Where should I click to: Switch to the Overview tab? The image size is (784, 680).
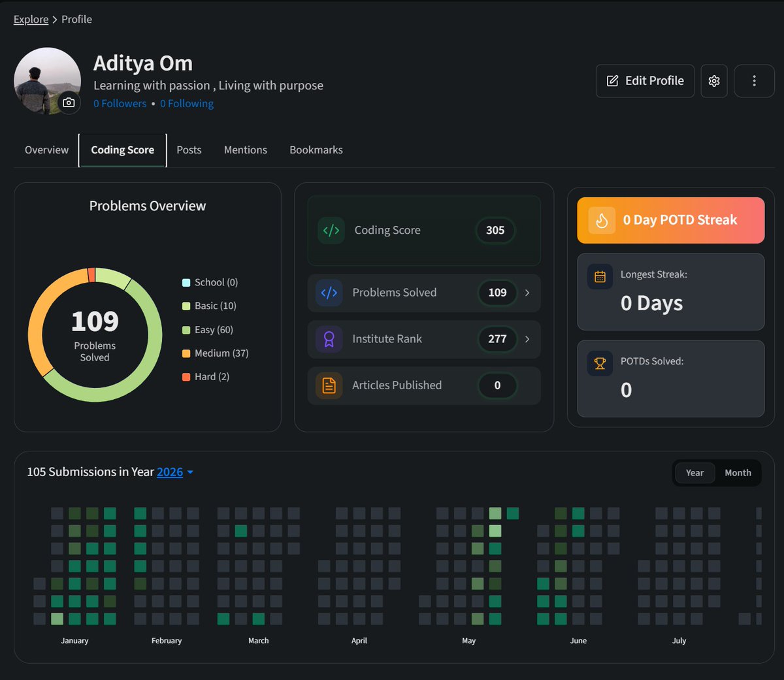pos(46,150)
